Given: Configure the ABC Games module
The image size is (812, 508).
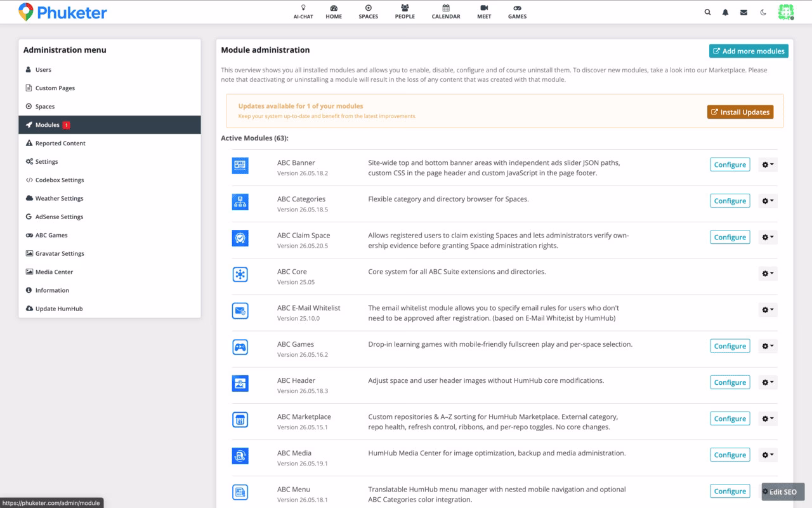Looking at the screenshot, I should 730,347.
